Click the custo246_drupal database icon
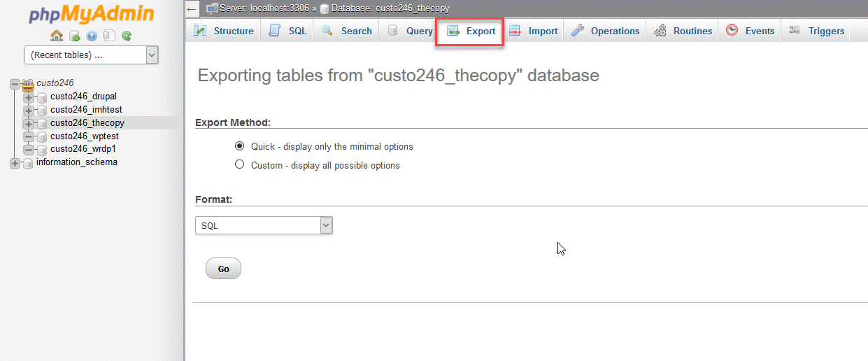This screenshot has height=361, width=868. point(42,97)
